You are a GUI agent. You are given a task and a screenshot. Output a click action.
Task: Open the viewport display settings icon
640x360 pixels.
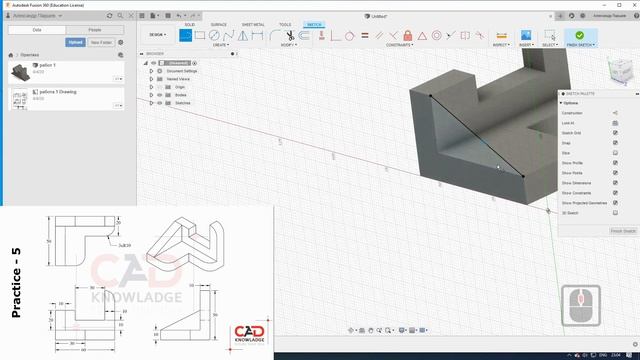402,330
